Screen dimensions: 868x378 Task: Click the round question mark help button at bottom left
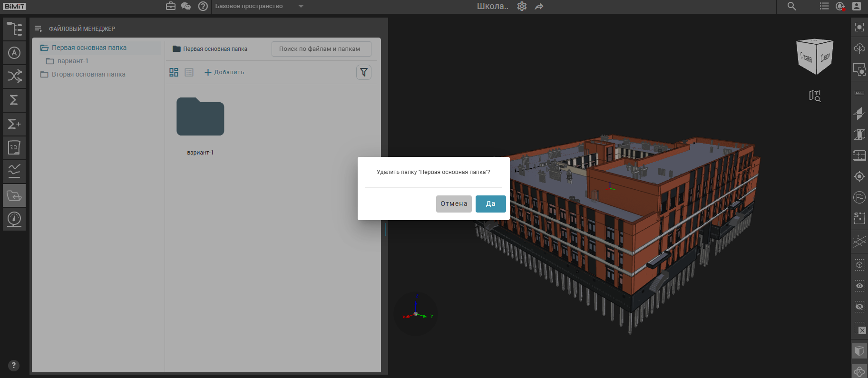tap(14, 366)
